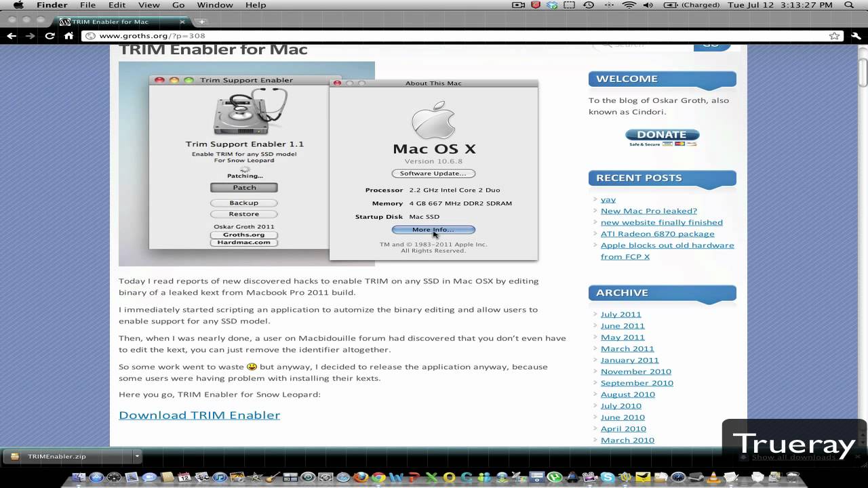Click the camera recorder menu bar icon
This screenshot has width=868, height=488.
pos(518,5)
